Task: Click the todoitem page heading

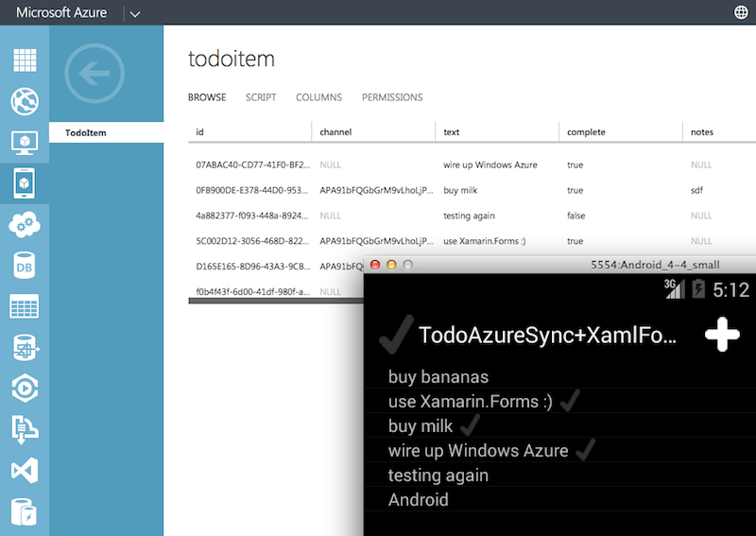Action: tap(232, 59)
